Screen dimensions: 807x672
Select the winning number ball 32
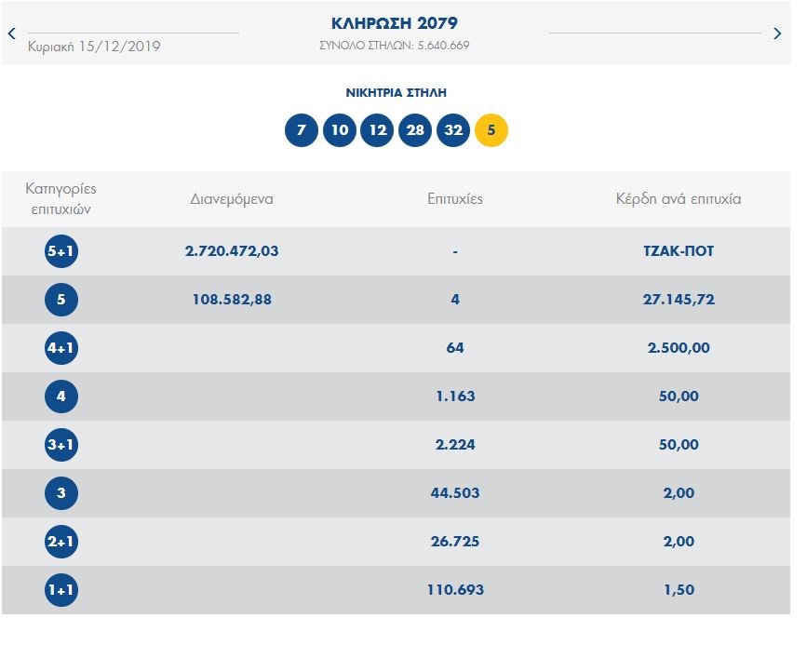click(453, 130)
